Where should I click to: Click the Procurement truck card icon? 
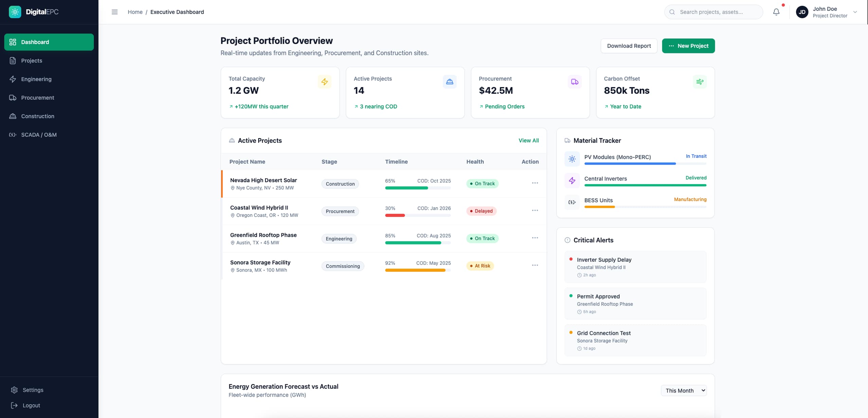tap(575, 82)
